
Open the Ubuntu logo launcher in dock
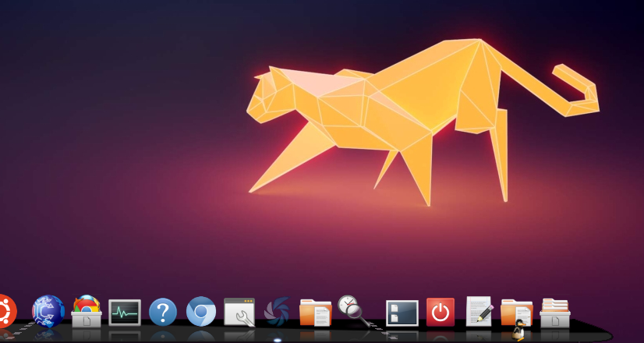(6, 311)
